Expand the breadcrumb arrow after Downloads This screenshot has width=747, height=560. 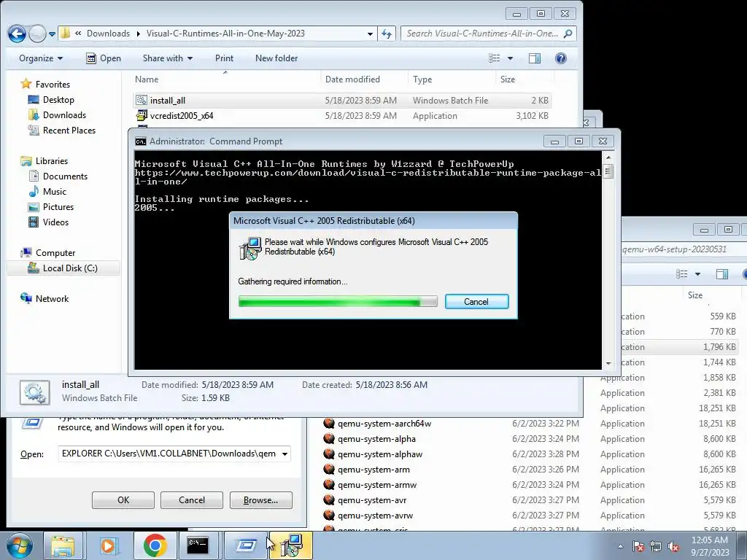pyautogui.click(x=138, y=34)
